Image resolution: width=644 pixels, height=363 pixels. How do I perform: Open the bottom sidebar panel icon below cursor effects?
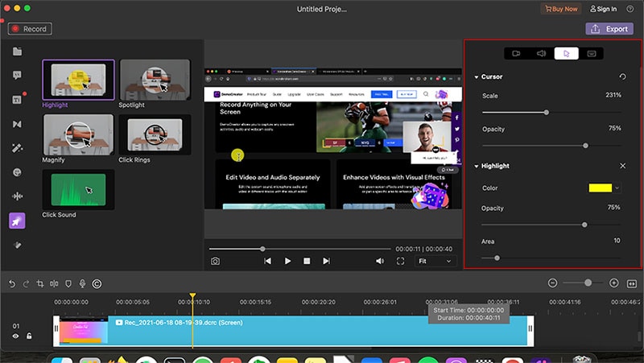(17, 245)
